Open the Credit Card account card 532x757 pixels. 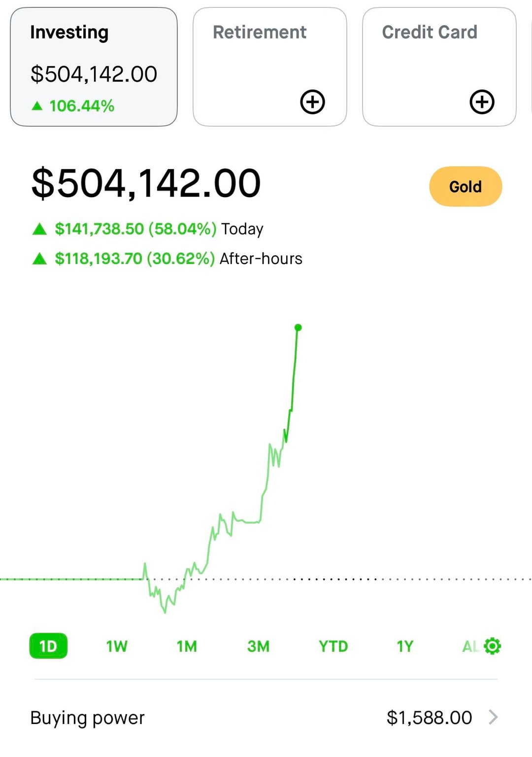click(429, 49)
